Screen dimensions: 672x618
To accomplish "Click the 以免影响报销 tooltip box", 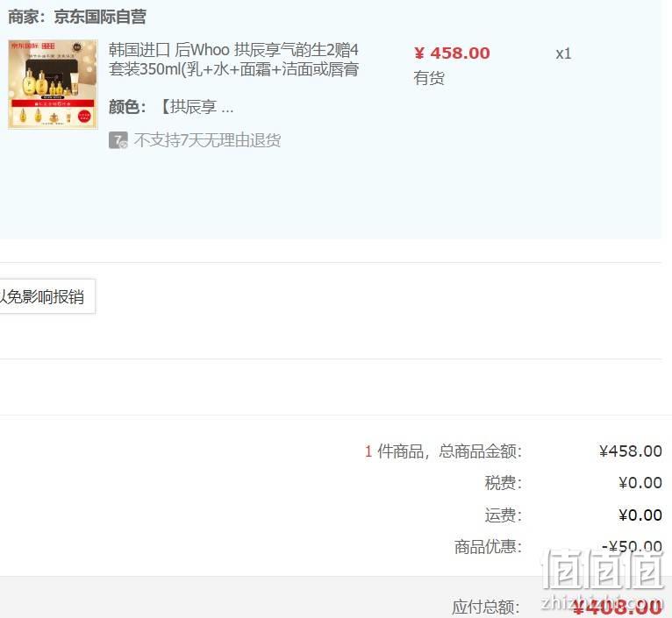I will 46,296.
